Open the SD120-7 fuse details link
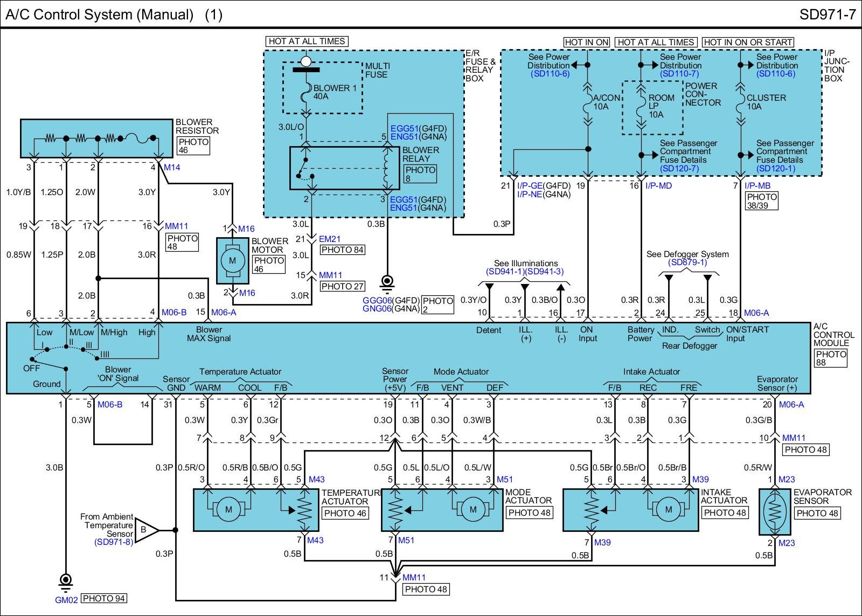Screen dimensions: 862x616 (x=679, y=168)
